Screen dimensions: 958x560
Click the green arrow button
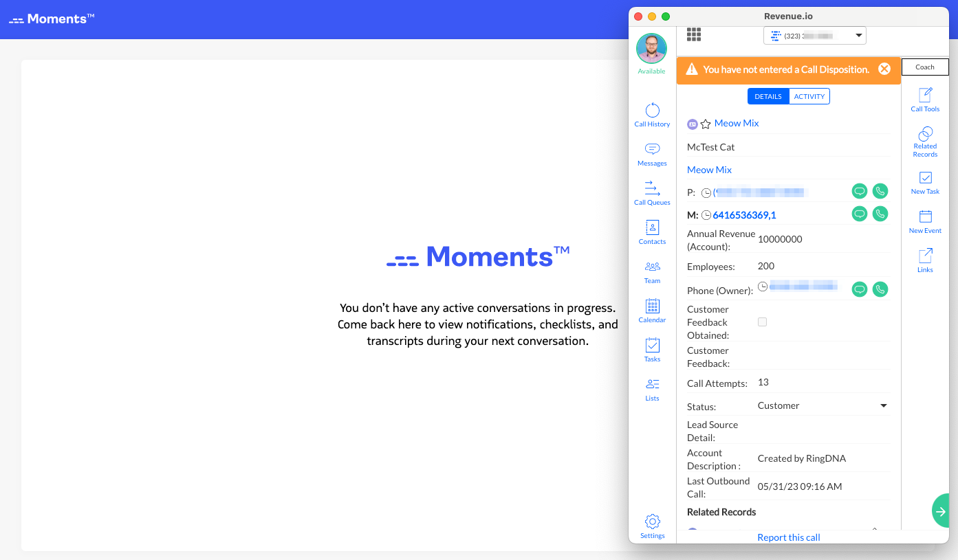pyautogui.click(x=940, y=511)
